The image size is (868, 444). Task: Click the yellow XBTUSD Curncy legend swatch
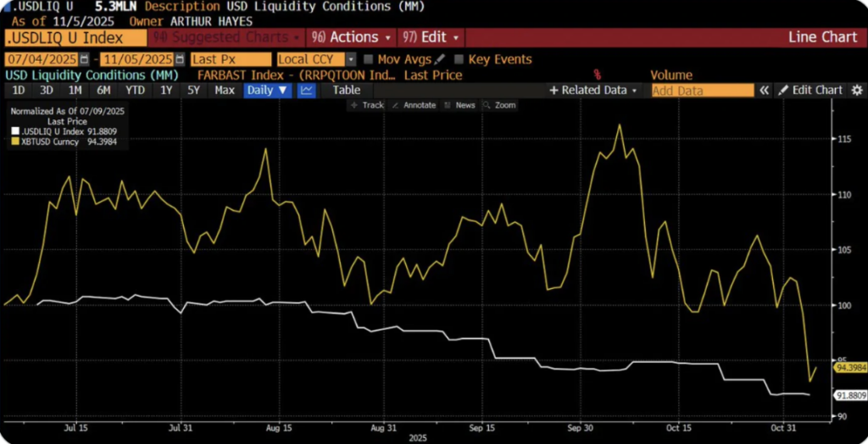tap(14, 142)
